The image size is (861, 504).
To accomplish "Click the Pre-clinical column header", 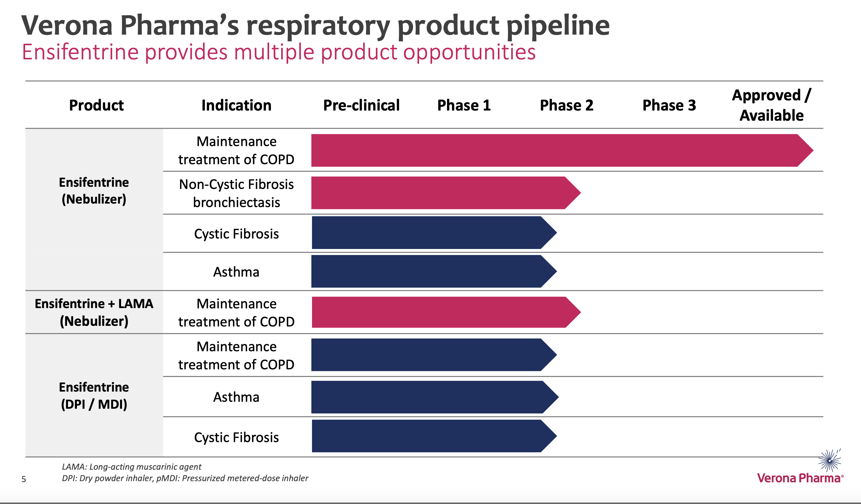I will [361, 105].
